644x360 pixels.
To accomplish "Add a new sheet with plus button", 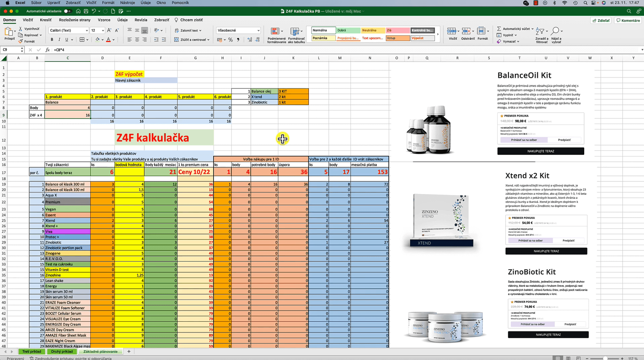I will (129, 351).
